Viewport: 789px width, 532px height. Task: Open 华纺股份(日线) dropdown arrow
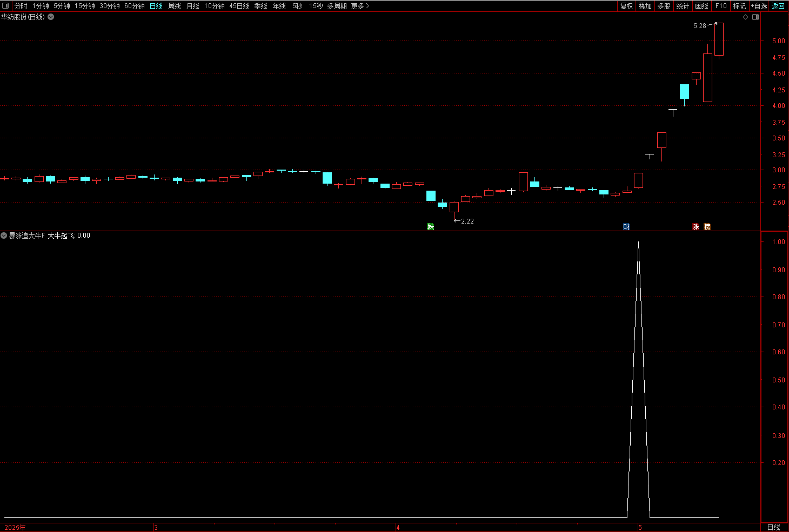(x=51, y=17)
